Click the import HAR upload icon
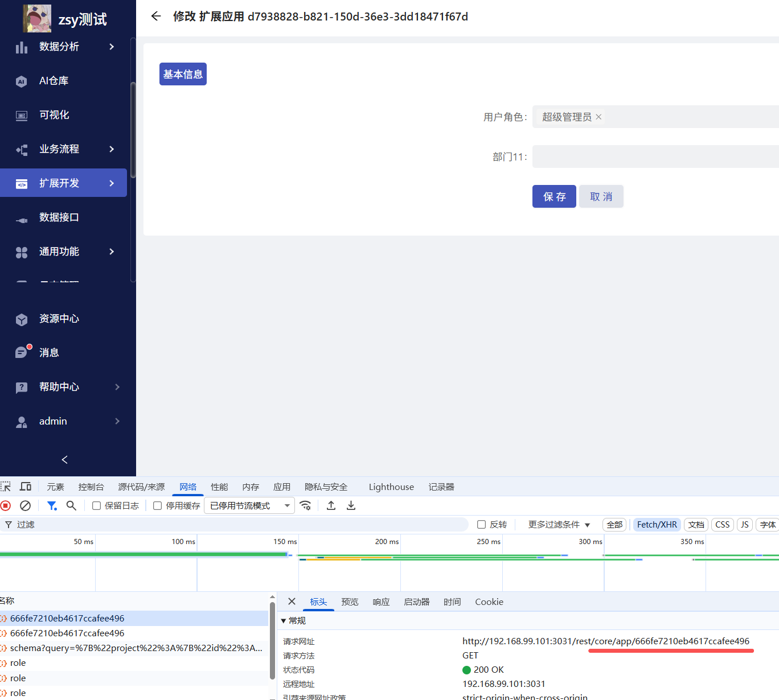Viewport: 779px width, 700px height. [331, 505]
